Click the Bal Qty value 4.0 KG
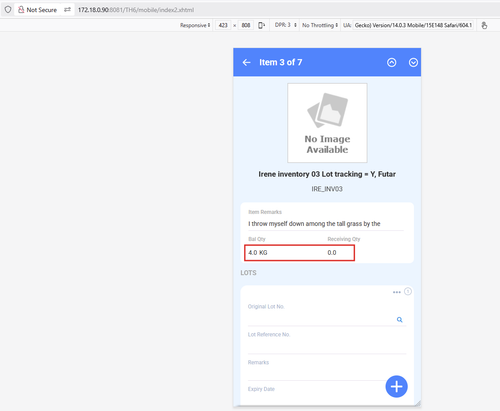This screenshot has height=411, width=500. click(x=258, y=253)
